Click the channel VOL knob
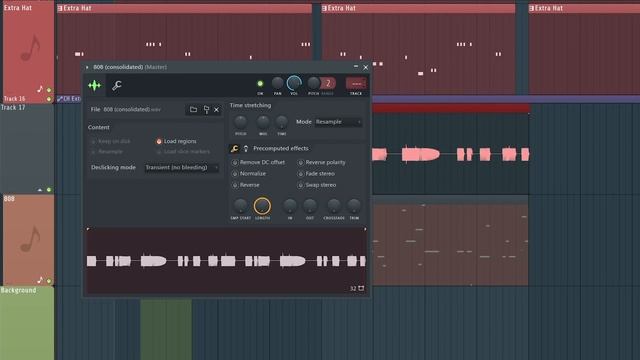640x360 pixels. click(x=294, y=83)
